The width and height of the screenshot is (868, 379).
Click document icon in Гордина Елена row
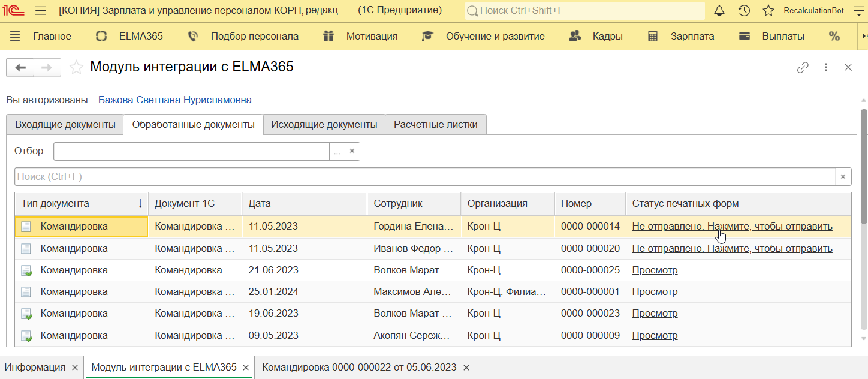(26, 227)
